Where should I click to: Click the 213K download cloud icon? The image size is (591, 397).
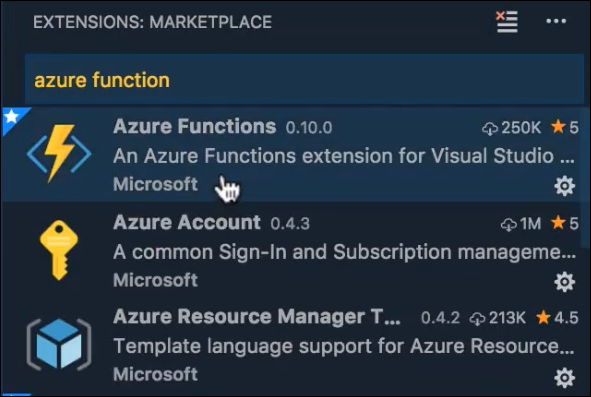(477, 319)
